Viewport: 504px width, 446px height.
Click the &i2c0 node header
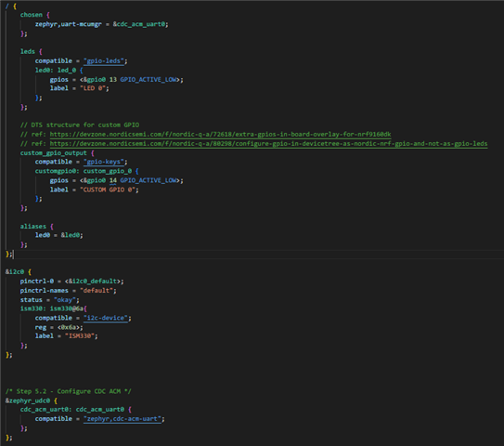[x=18, y=272]
